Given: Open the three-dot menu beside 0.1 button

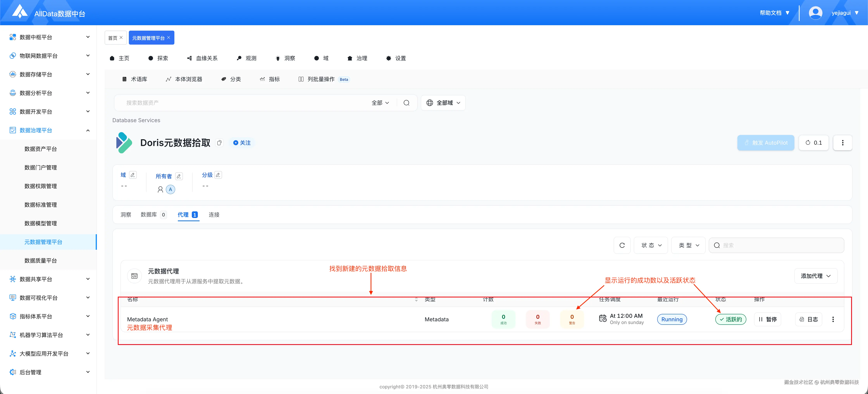Looking at the screenshot, I should [x=842, y=143].
